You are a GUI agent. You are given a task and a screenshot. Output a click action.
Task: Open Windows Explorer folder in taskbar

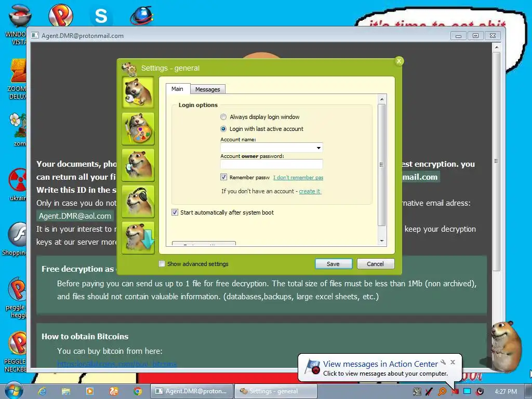(66, 391)
